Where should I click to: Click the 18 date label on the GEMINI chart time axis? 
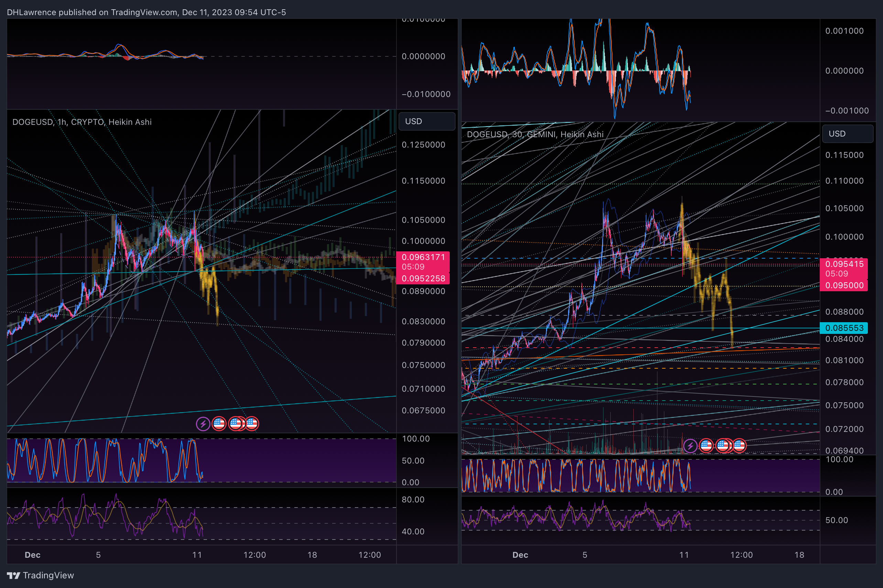(x=799, y=555)
